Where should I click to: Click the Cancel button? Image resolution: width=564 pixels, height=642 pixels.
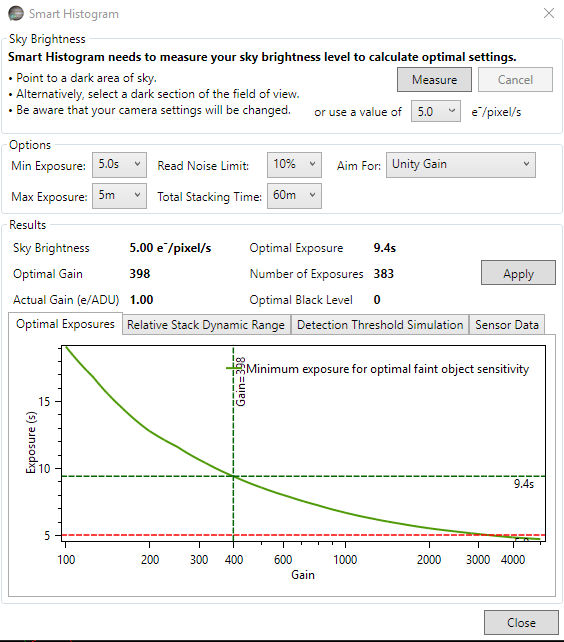point(515,79)
